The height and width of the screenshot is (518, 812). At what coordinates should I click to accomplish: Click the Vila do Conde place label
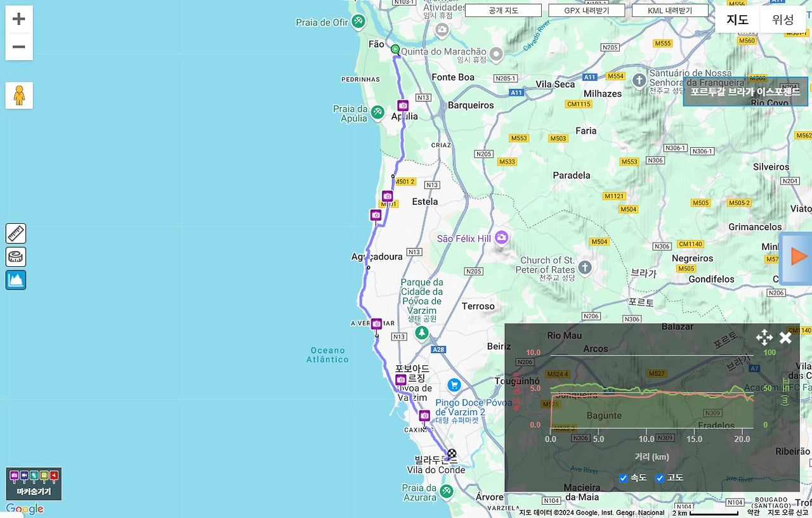(x=436, y=470)
